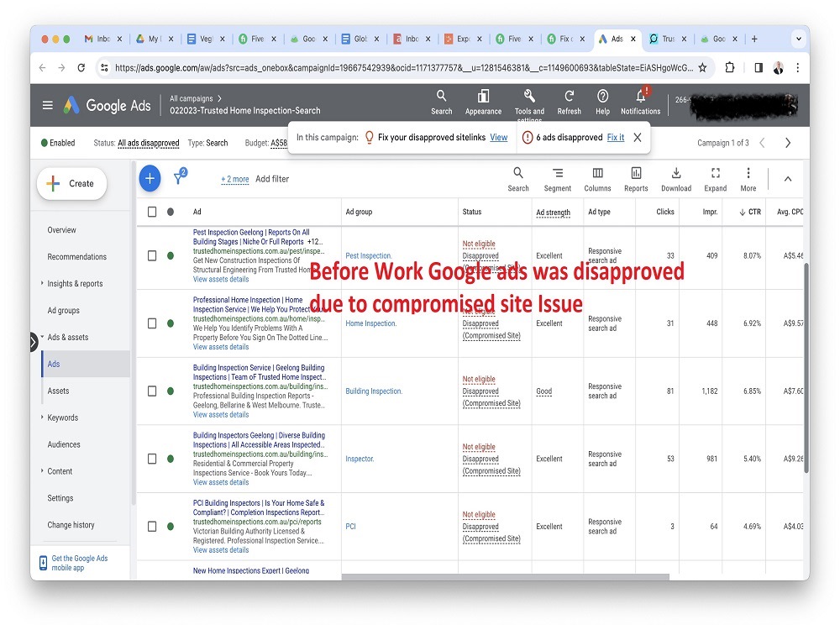Open Change history
The height and width of the screenshot is (630, 840).
click(x=71, y=524)
